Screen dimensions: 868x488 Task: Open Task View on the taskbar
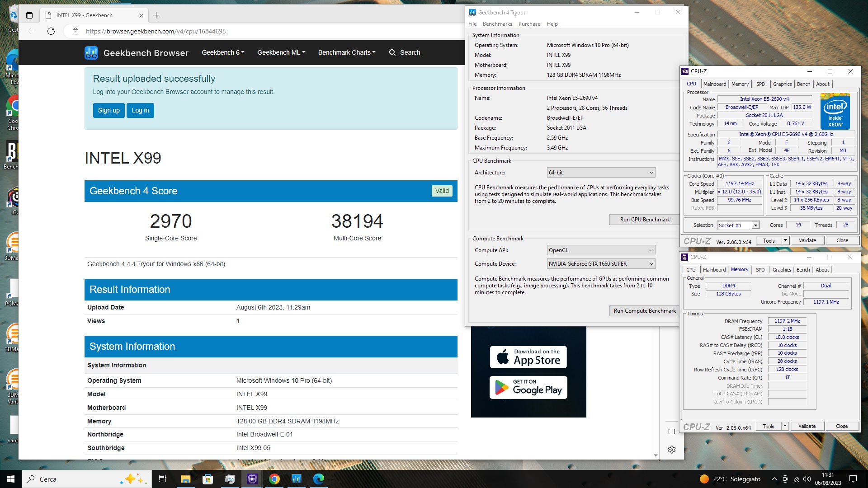(163, 479)
